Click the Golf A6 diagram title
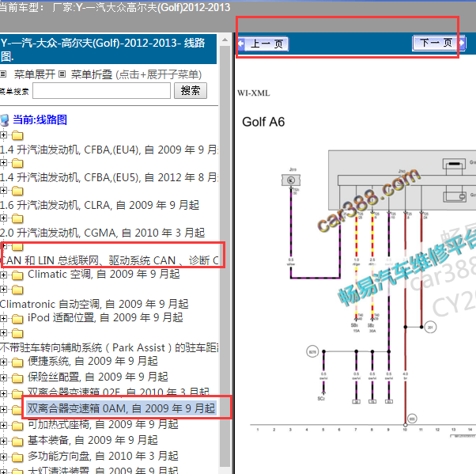 263,122
